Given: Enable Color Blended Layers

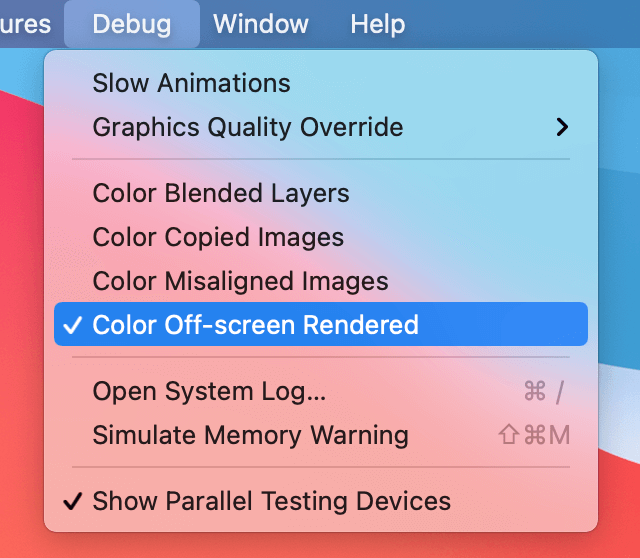Looking at the screenshot, I should [x=221, y=193].
